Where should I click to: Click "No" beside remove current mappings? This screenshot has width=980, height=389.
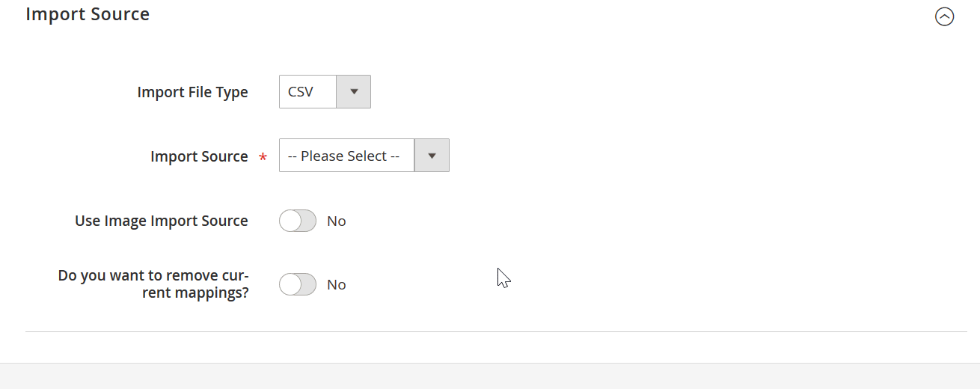[x=337, y=285]
